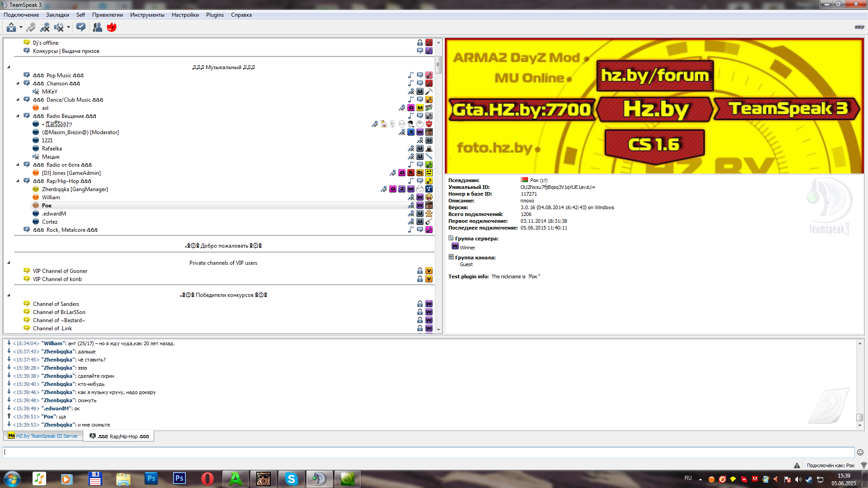The image size is (868, 488).
Task: Open the Справка menu
Action: (x=241, y=15)
